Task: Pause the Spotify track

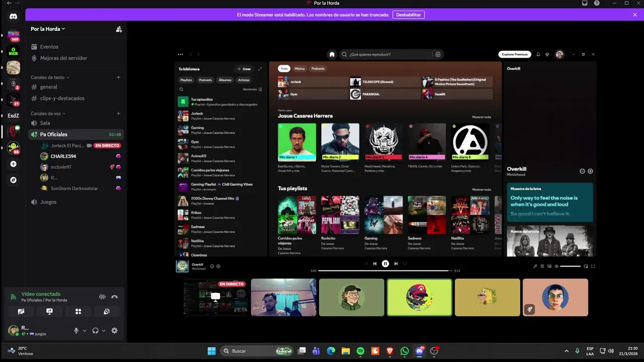Action: [x=385, y=263]
